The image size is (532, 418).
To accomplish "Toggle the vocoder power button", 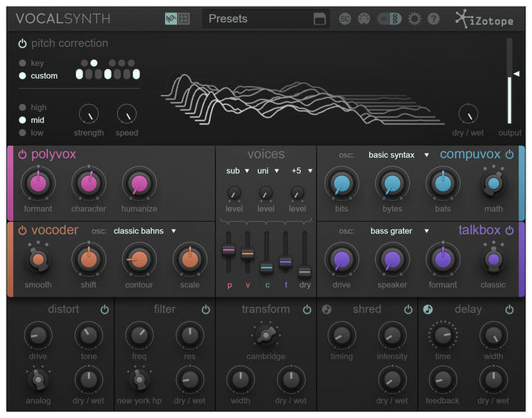I will pos(22,230).
